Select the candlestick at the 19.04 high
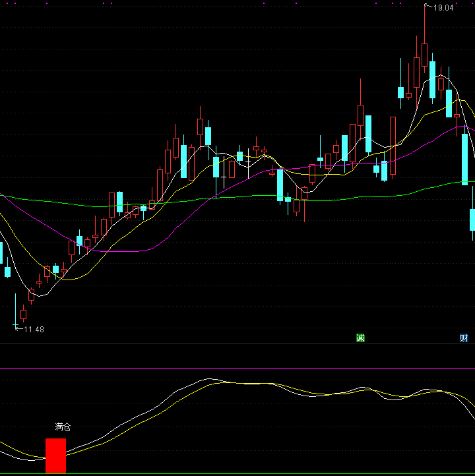This screenshot has width=475, height=476. tap(425, 40)
